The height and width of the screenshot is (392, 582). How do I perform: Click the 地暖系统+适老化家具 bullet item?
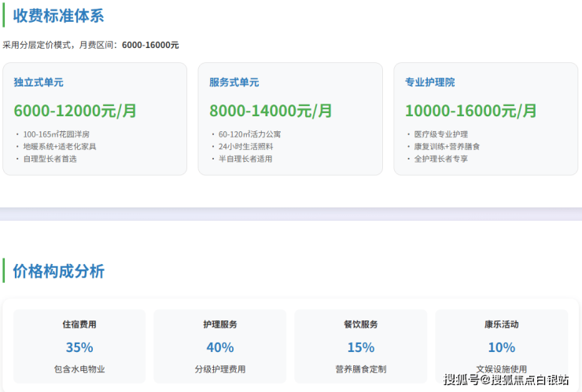click(x=59, y=146)
